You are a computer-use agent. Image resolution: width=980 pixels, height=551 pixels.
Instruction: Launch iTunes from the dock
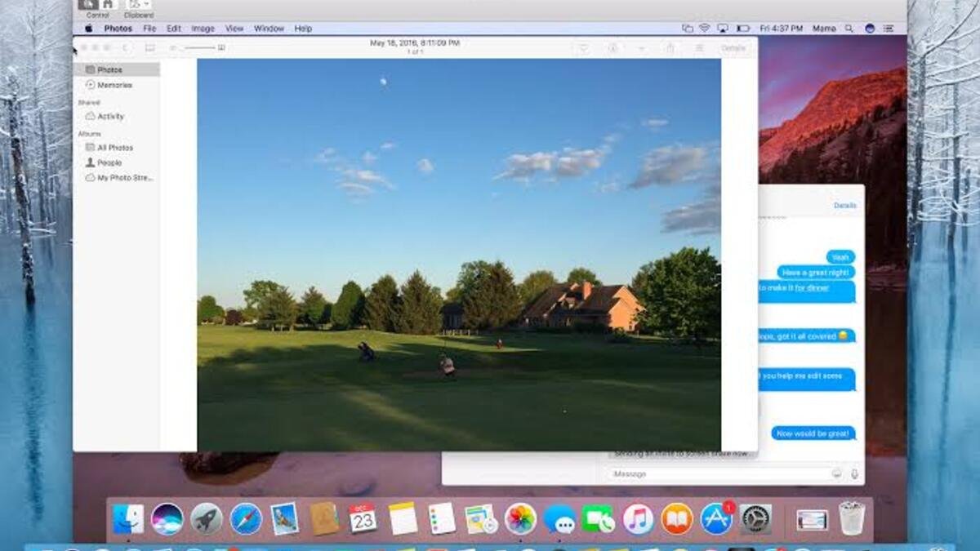coord(638,518)
